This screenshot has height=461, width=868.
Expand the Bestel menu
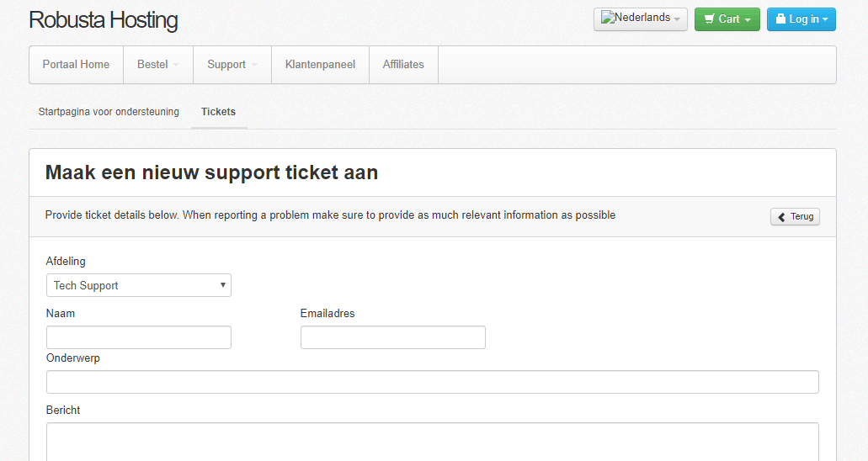tap(158, 65)
